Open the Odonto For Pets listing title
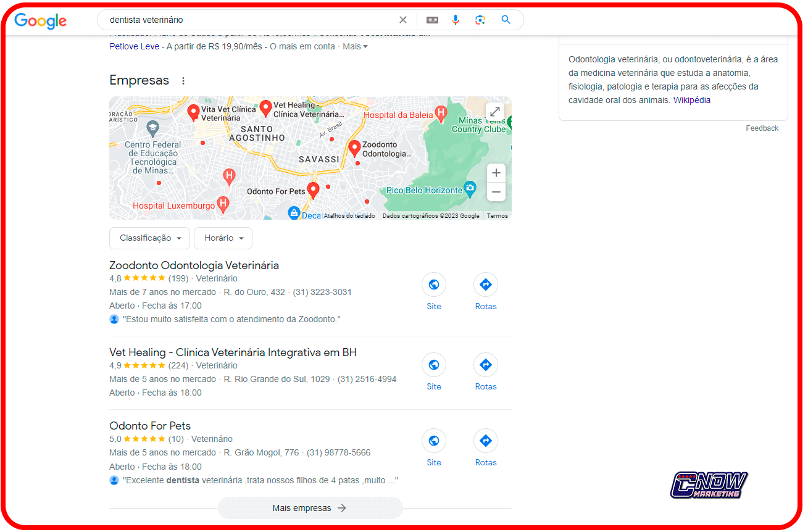 pyautogui.click(x=150, y=426)
